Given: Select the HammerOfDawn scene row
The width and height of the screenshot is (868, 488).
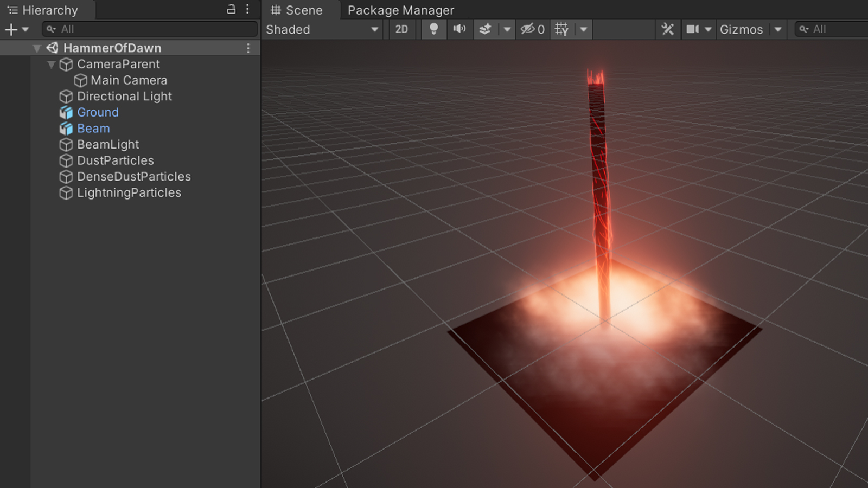Looking at the screenshot, I should tap(130, 48).
